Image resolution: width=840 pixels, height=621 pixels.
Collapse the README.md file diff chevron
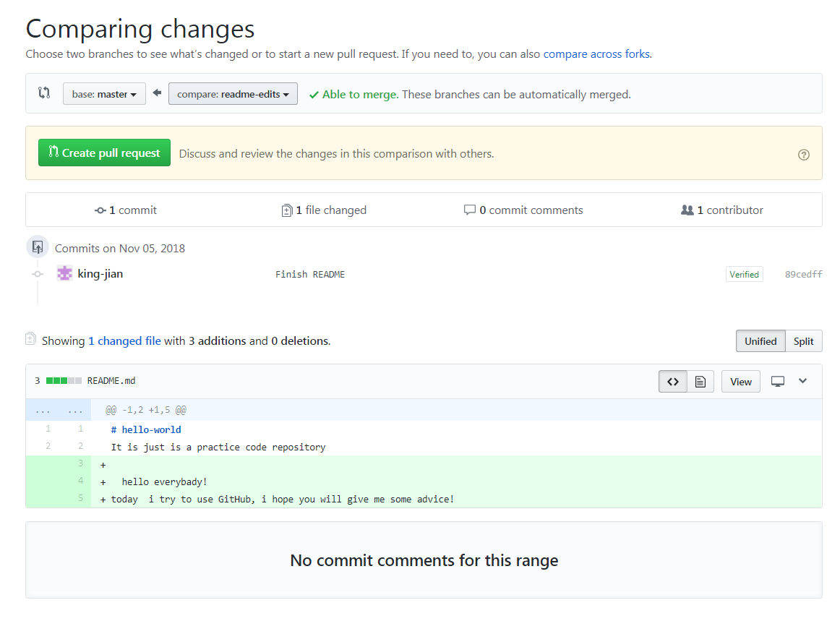click(802, 381)
